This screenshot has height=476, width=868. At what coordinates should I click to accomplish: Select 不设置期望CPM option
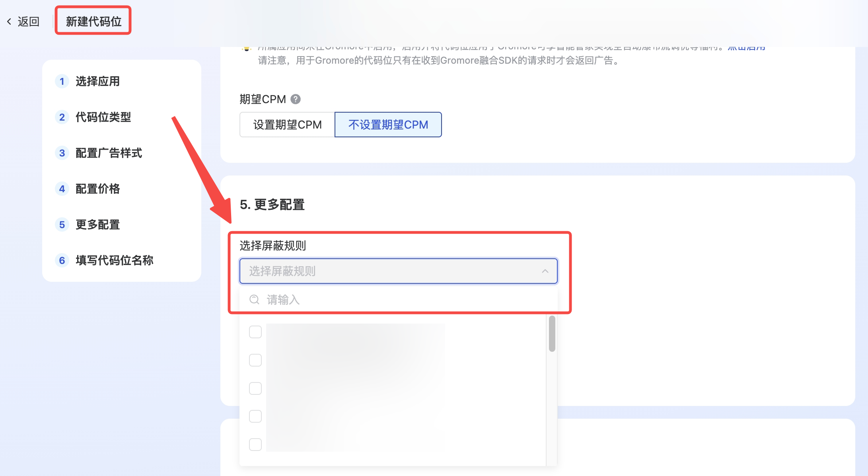coord(388,125)
